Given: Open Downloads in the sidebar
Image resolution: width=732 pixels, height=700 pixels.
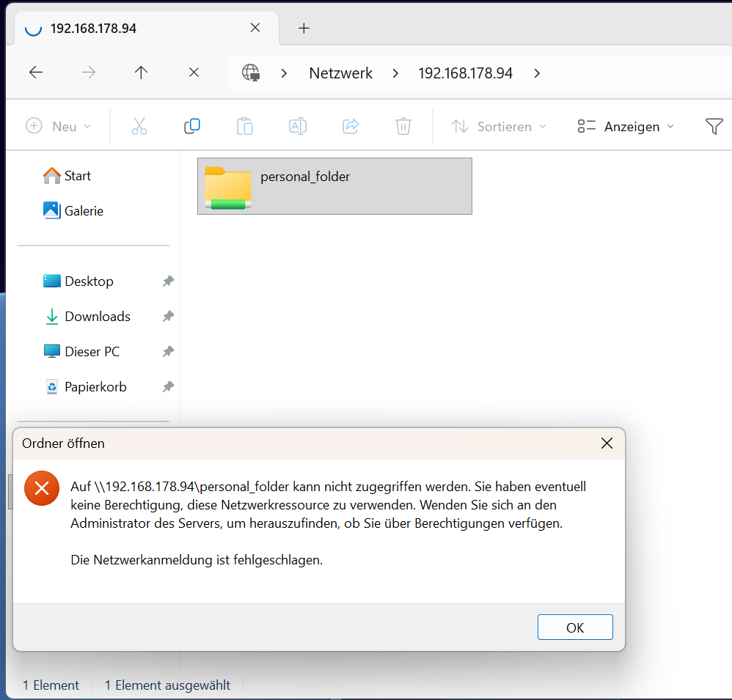Looking at the screenshot, I should click(x=87, y=317).
